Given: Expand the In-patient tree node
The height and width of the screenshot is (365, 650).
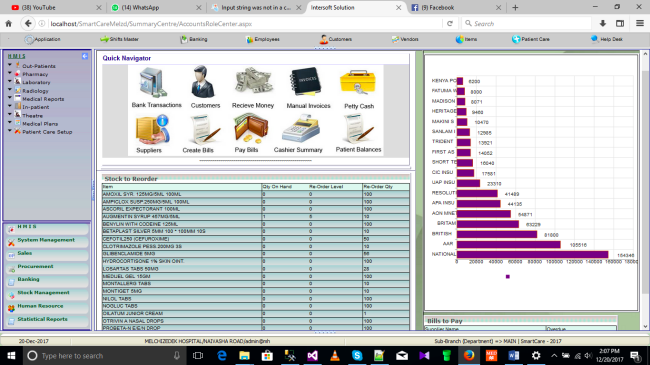Looking at the screenshot, I should click(10, 106).
